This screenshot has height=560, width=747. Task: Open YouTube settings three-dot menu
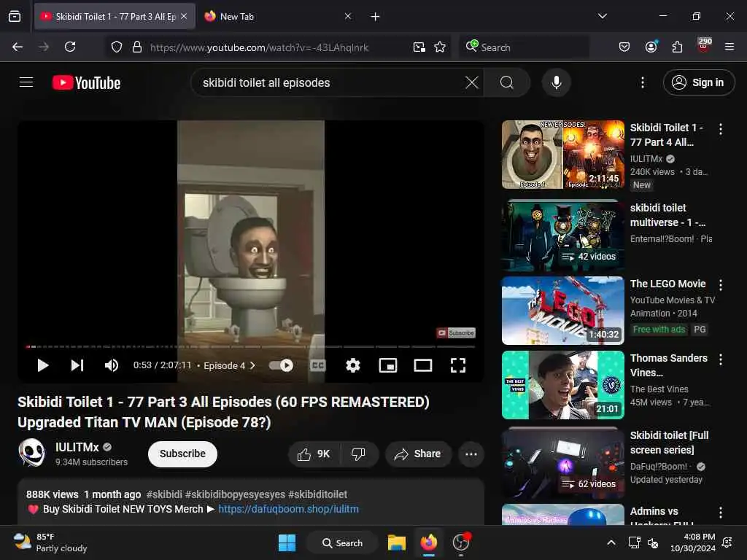643,82
